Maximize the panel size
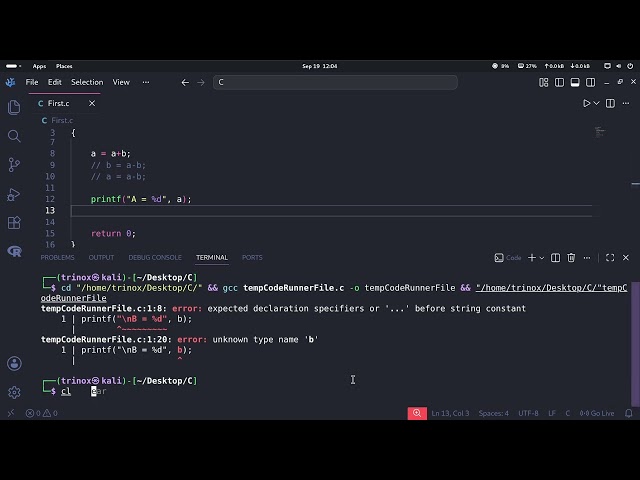Screen dimensions: 640x480 (x=610, y=258)
